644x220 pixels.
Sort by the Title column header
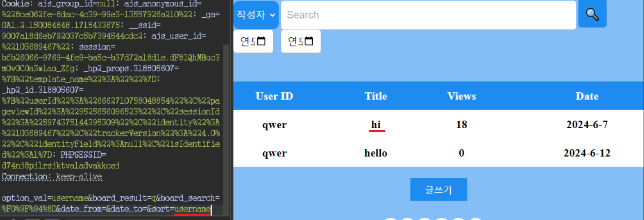click(x=376, y=96)
